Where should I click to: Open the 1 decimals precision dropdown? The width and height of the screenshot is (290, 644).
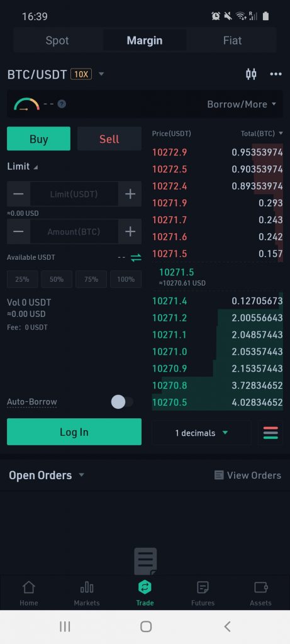202,433
